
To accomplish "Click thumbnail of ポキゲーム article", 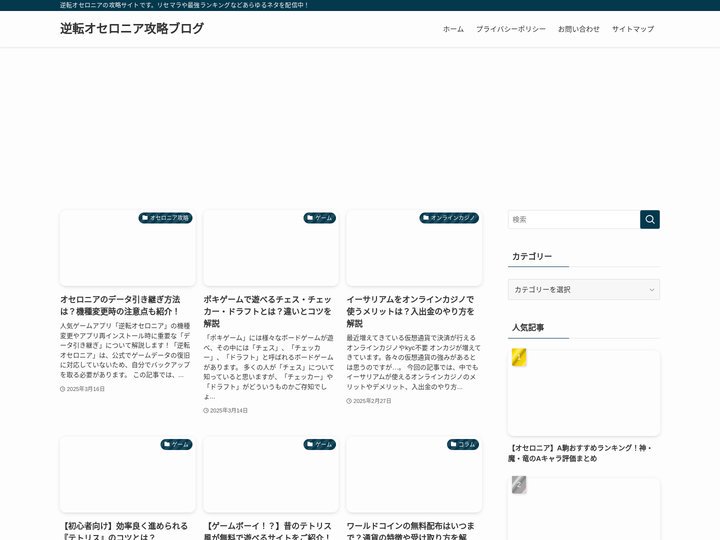I will [271, 248].
